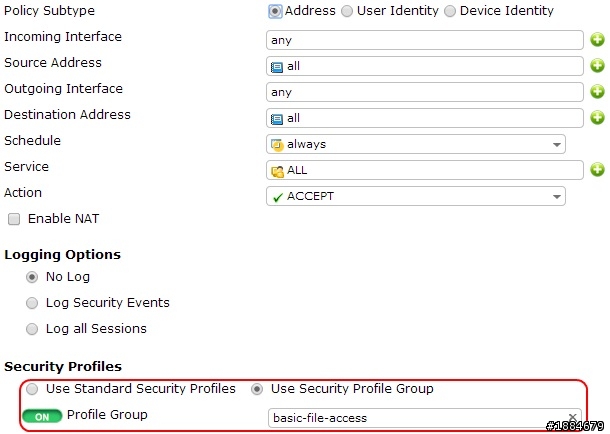Screen dimensions: 610x434
Task: Choose Log all Sessions option
Action: coord(32,329)
